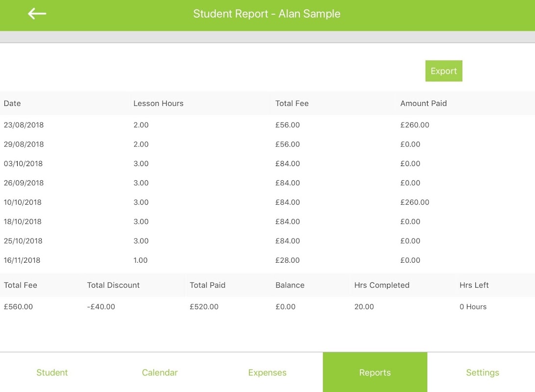
Task: Click the 0 Hours left value
Action: point(473,307)
